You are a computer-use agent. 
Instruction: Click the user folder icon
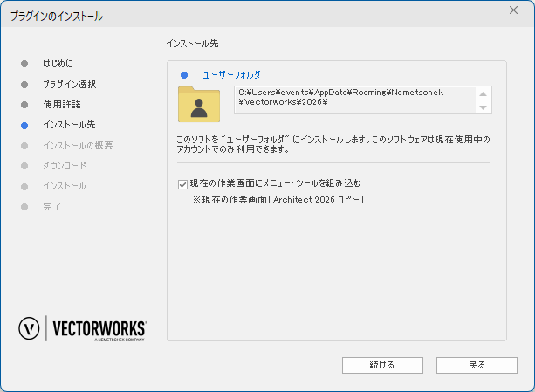coord(200,104)
